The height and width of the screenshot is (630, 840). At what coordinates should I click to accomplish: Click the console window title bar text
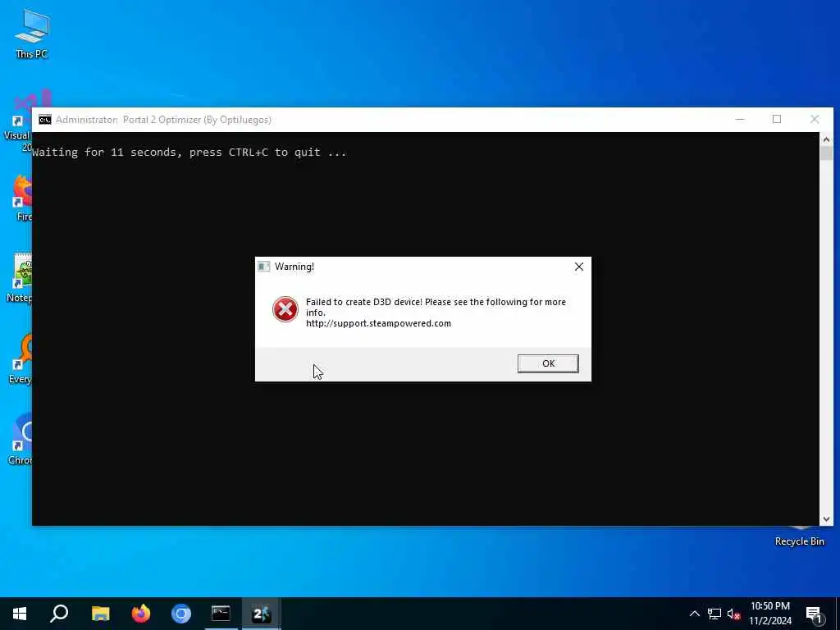[x=163, y=120]
